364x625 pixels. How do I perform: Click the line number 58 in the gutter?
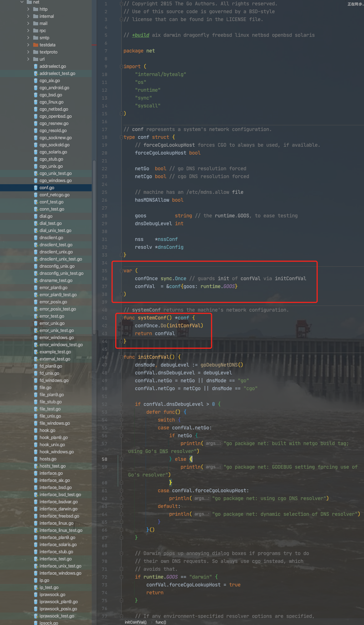(x=104, y=459)
